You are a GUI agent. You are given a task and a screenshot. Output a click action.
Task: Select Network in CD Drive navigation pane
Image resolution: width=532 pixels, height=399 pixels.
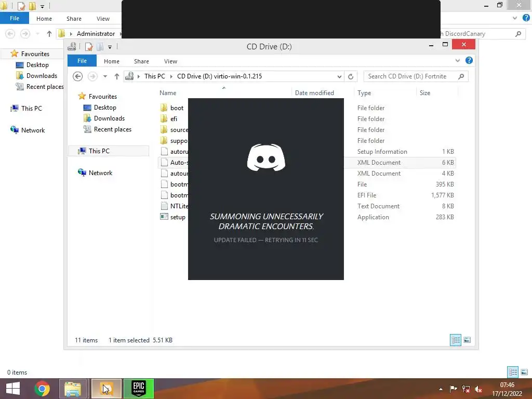pyautogui.click(x=100, y=172)
